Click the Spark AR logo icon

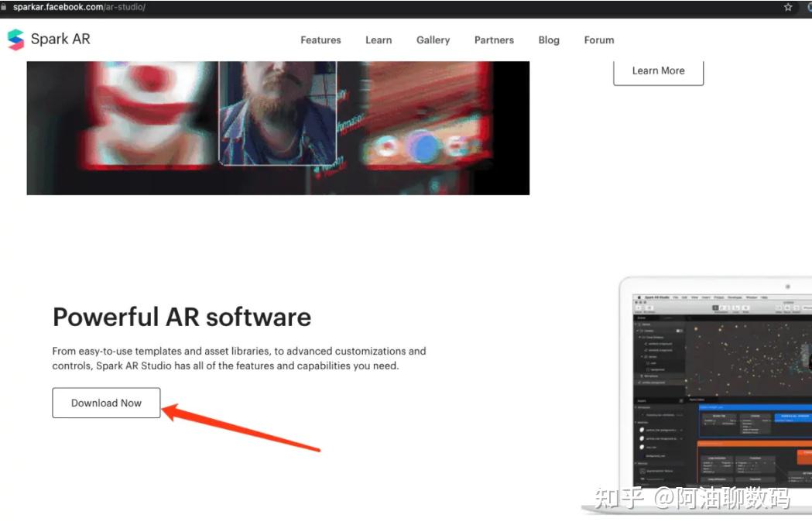tap(15, 39)
